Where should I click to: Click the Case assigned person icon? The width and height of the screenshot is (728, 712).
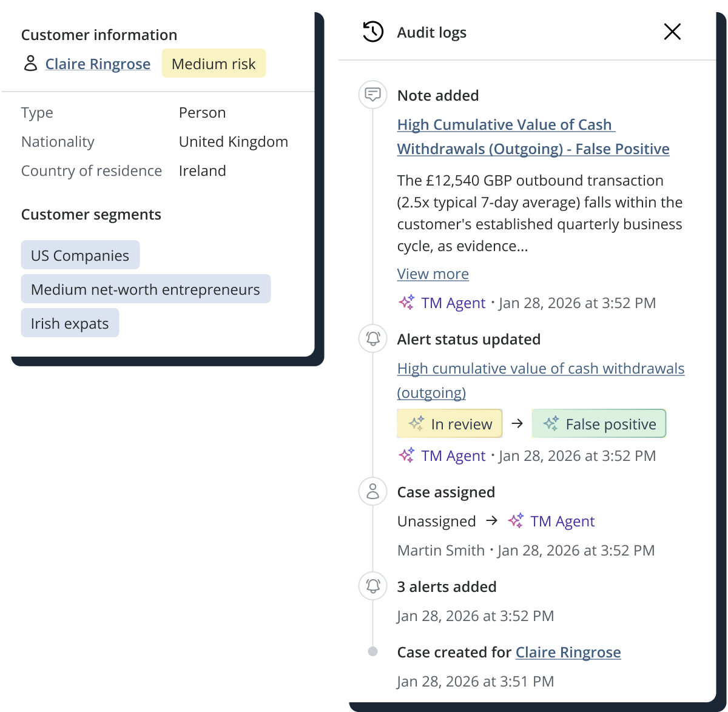point(372,492)
